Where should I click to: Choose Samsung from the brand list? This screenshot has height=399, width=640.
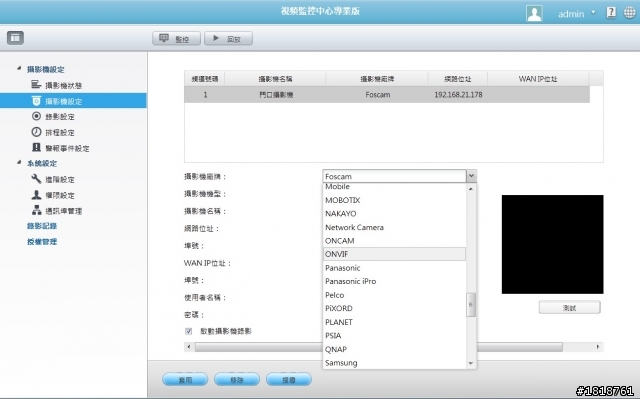pos(394,363)
